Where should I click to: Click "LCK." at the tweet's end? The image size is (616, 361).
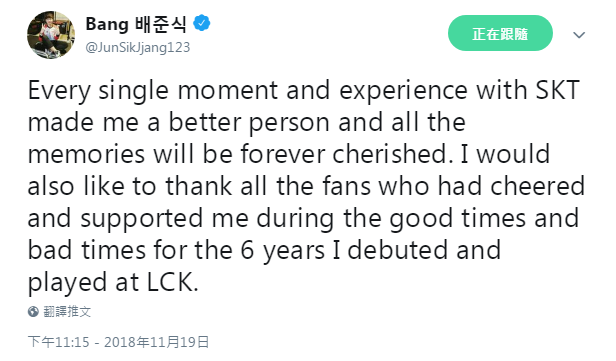point(172,282)
